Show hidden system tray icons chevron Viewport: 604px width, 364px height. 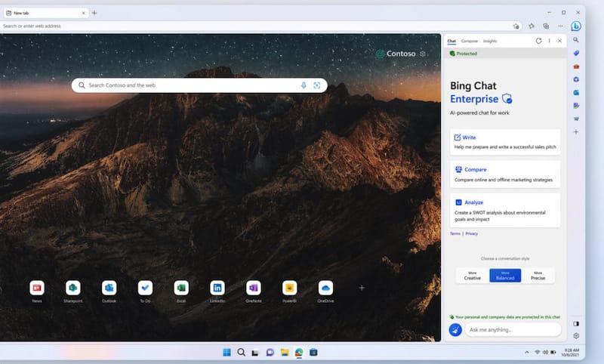click(x=526, y=352)
